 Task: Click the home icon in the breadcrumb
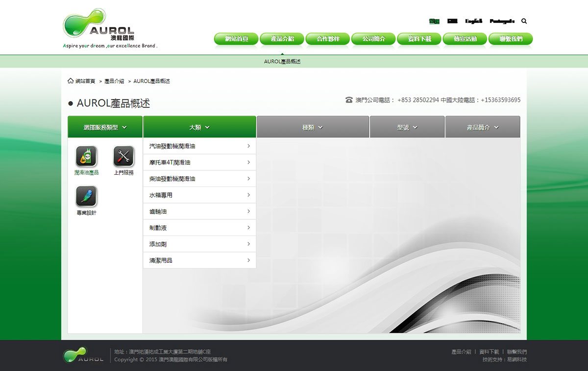70,81
